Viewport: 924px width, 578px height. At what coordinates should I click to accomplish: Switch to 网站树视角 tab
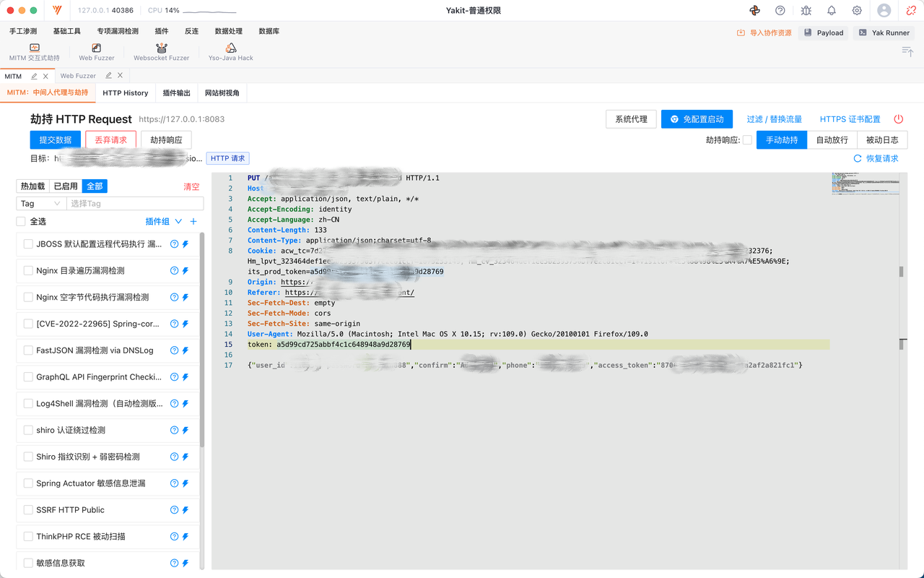222,93
